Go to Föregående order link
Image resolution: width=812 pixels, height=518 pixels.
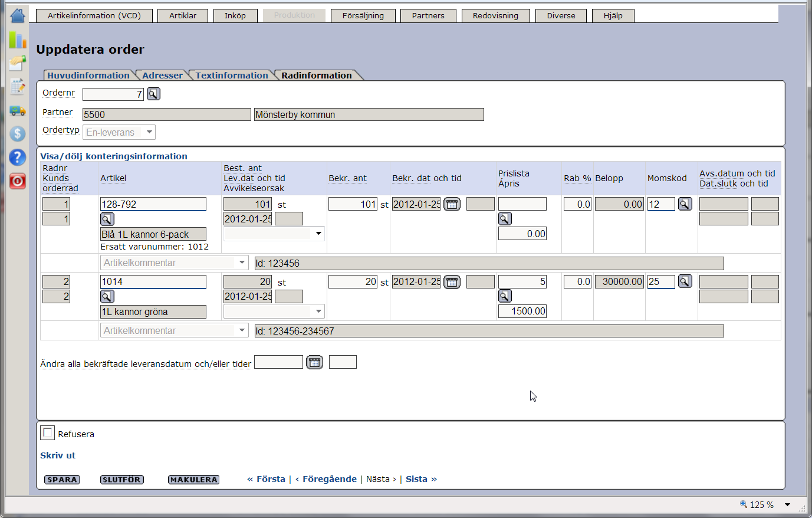coord(326,479)
